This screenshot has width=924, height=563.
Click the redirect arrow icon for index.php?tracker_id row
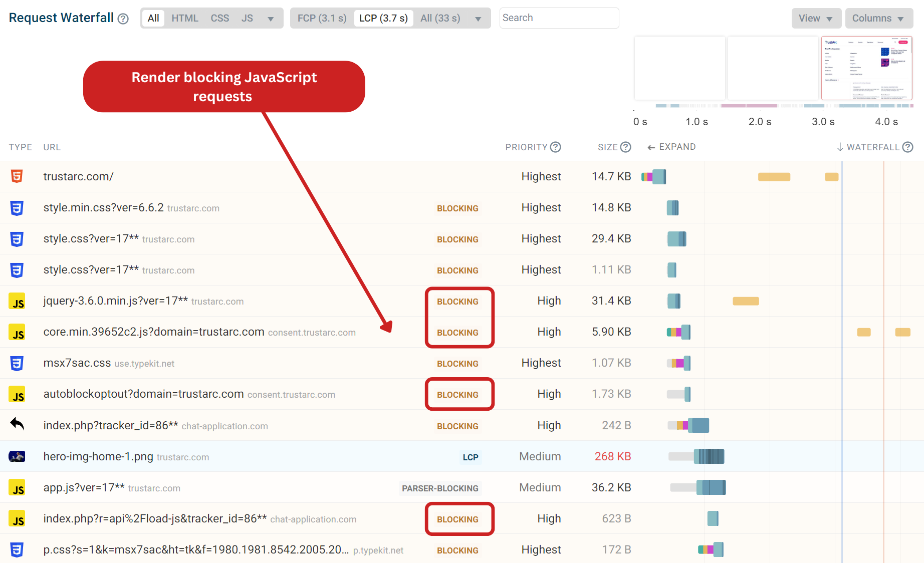tap(17, 424)
